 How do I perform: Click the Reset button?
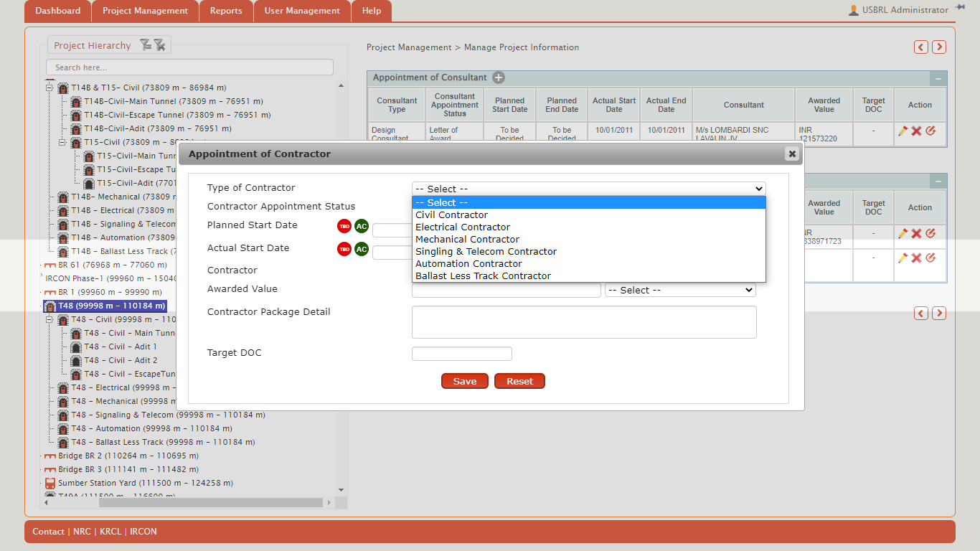(x=519, y=382)
